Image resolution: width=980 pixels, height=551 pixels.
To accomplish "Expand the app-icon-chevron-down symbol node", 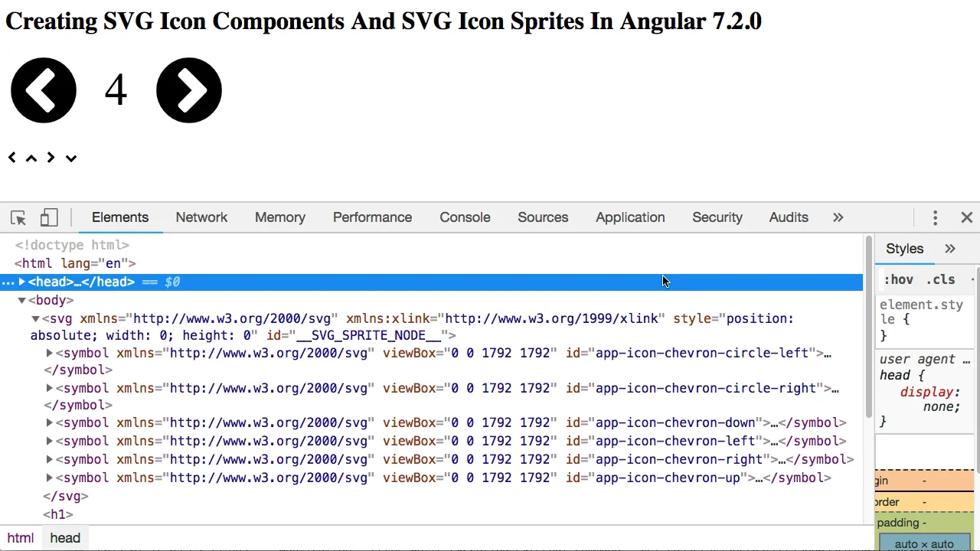I will click(50, 422).
